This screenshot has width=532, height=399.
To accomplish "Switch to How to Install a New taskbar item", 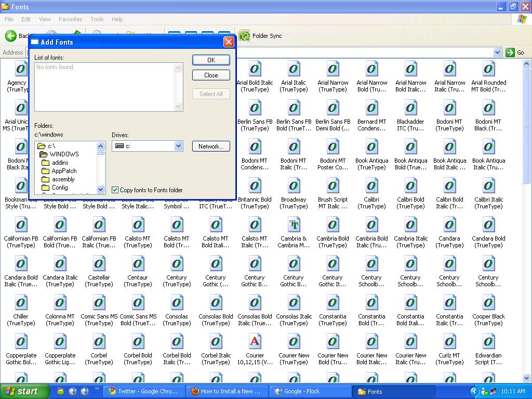I will [228, 391].
